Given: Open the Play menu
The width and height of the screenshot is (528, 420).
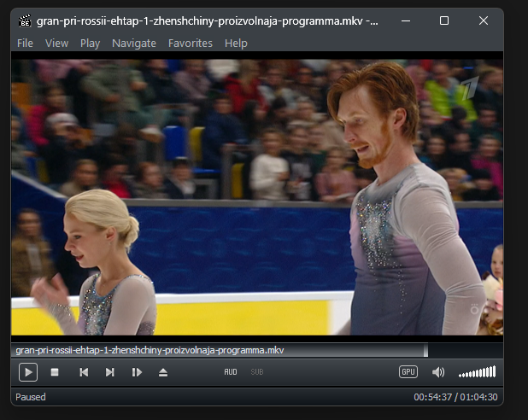Looking at the screenshot, I should (90, 43).
